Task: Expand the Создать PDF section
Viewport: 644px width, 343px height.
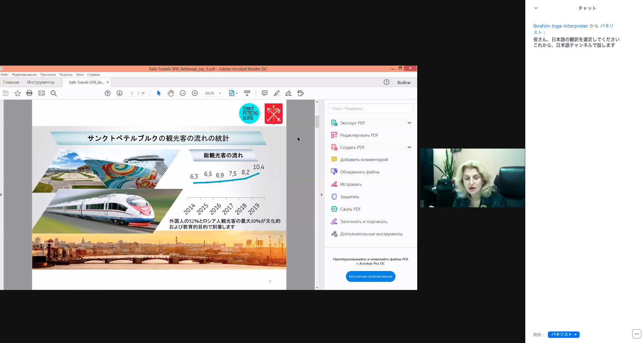Action: [409, 147]
